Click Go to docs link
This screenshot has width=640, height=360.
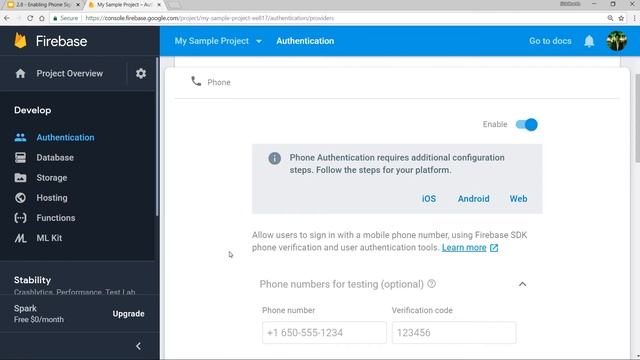pyautogui.click(x=550, y=41)
